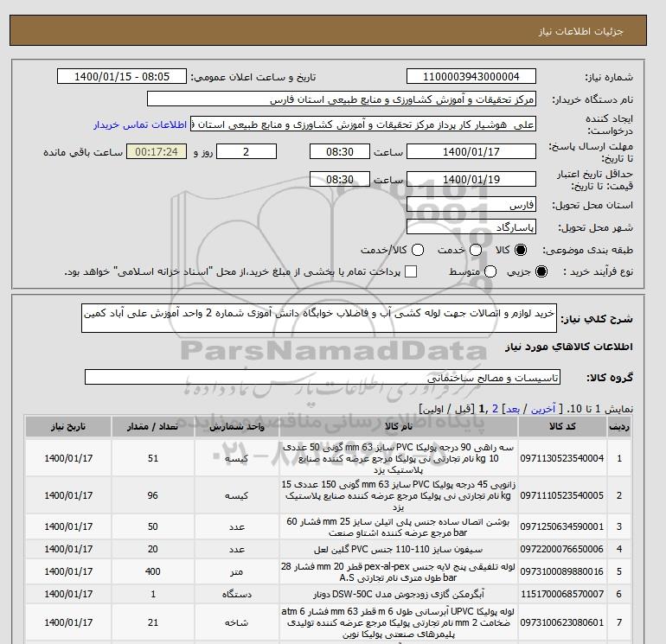Click the remaining days field showing 2
Image resolution: width=666 pixels, height=644 pixels.
(x=247, y=151)
